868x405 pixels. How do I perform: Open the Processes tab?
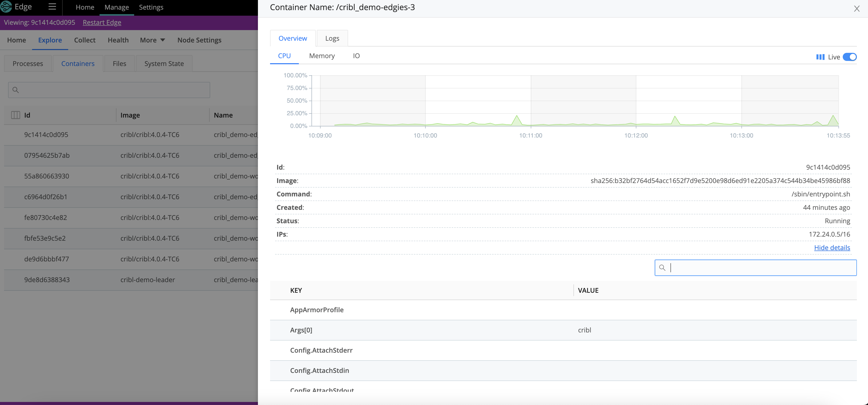tap(28, 64)
